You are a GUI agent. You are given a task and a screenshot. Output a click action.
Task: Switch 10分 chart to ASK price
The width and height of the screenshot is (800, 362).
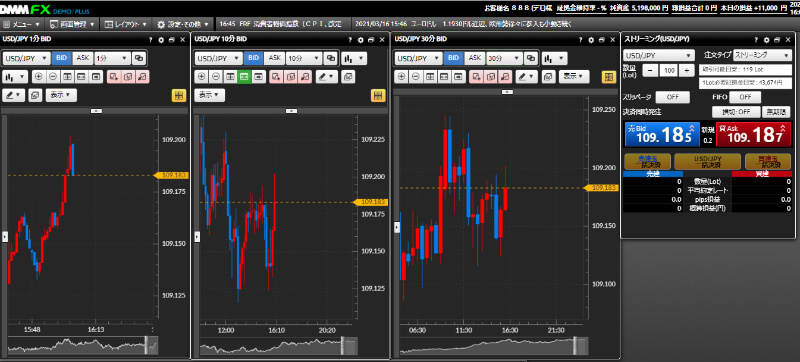point(274,58)
